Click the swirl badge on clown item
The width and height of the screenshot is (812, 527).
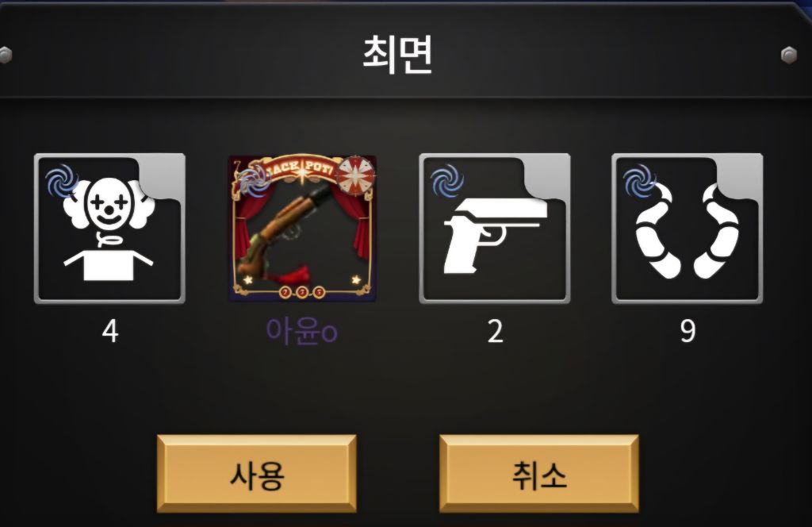[x=61, y=181]
